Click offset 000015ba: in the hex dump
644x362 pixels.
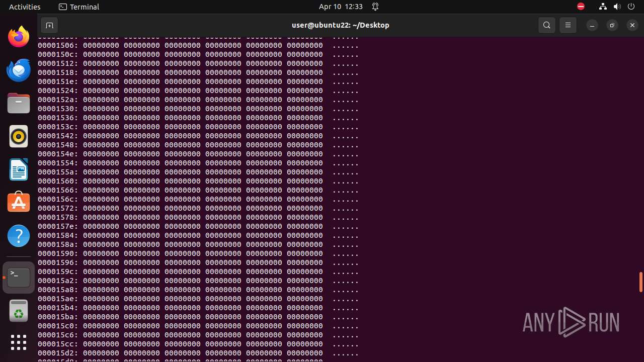click(x=58, y=317)
